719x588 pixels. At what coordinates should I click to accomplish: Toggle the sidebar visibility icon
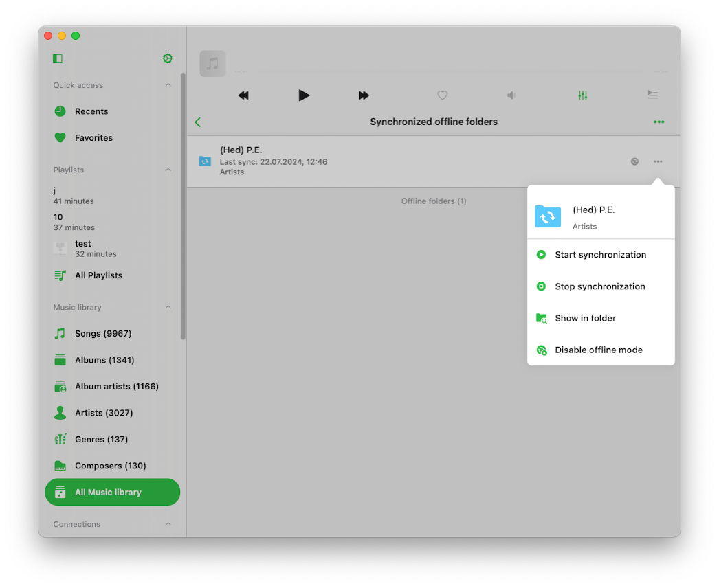coord(57,58)
